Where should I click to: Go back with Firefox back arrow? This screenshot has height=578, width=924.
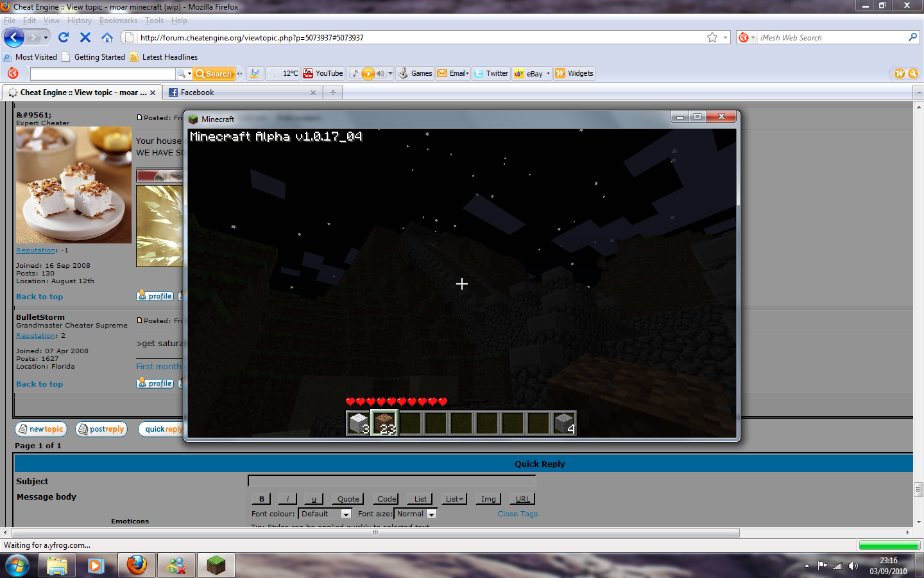[x=13, y=38]
